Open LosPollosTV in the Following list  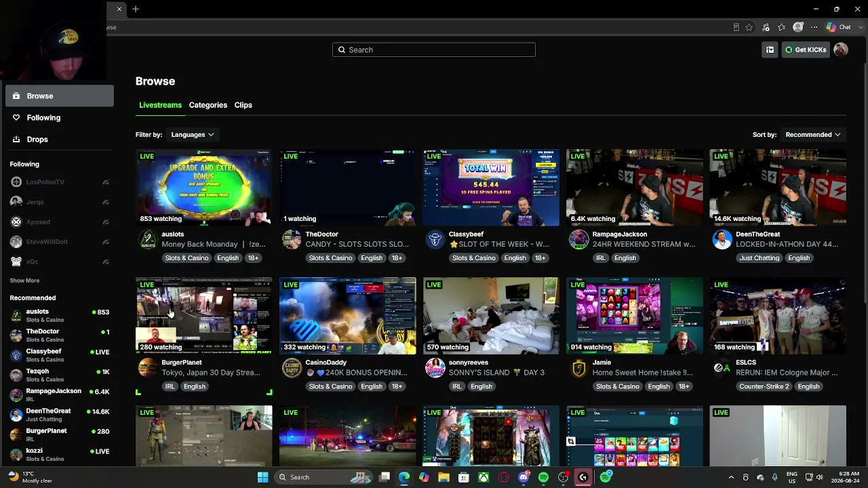[60, 182]
